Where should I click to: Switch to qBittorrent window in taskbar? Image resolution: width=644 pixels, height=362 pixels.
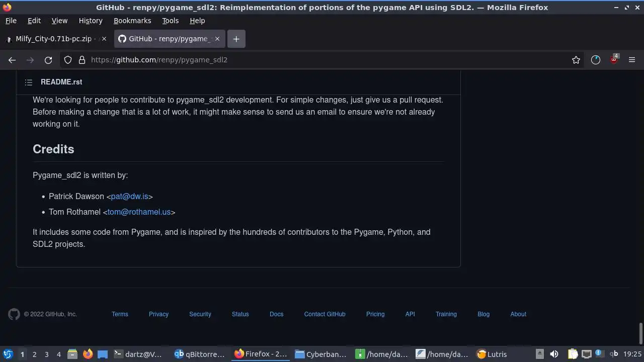[200, 354]
